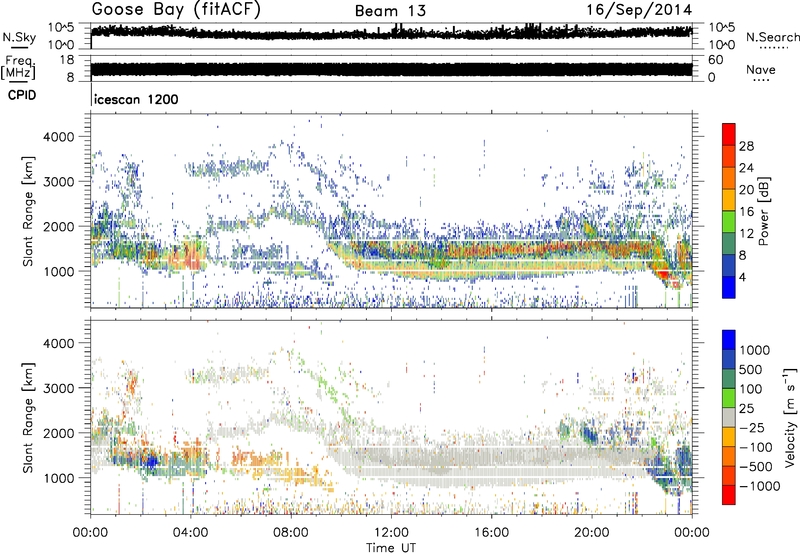This screenshot has width=800, height=554.
Task: Click the frequency band plot strip
Action: [x=391, y=69]
